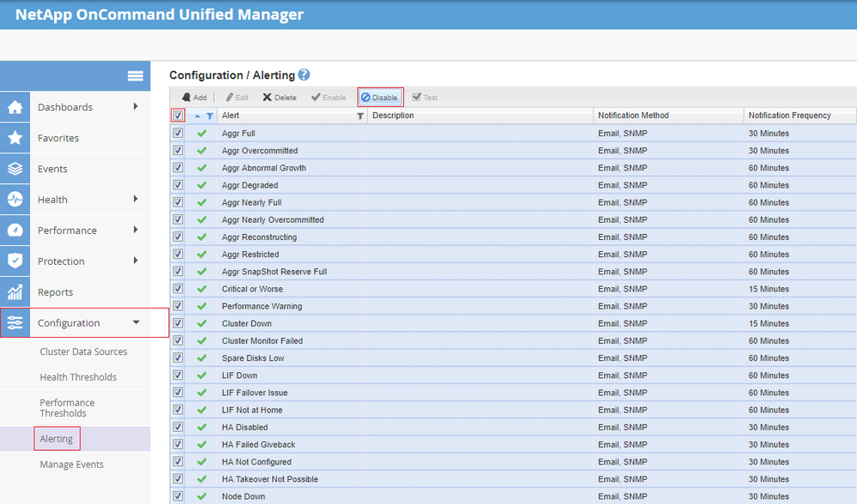
Task: Click the green status check for HA Not Configured
Action: coord(202,462)
